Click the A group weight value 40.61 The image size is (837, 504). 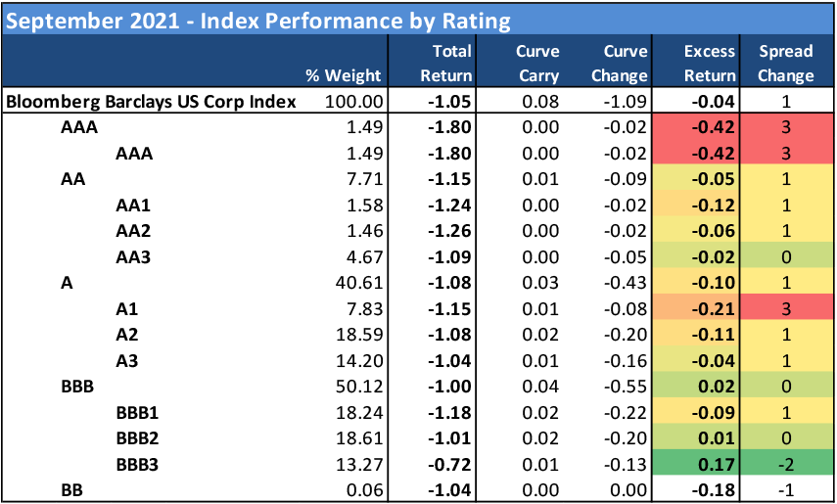pos(359,282)
